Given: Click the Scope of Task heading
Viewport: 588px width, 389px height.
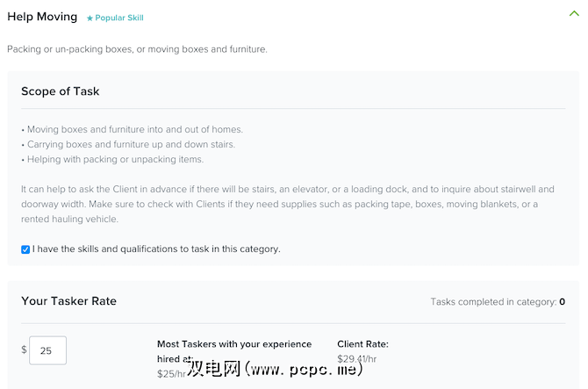Looking at the screenshot, I should point(61,91).
